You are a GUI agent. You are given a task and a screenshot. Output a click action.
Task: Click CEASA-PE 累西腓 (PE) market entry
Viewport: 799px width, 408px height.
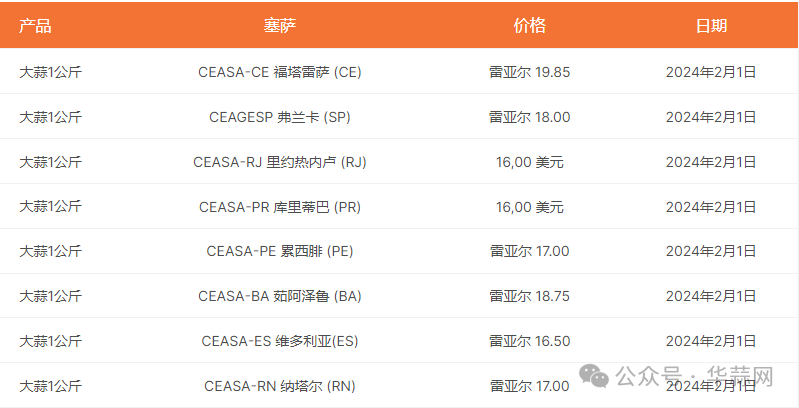(280, 251)
